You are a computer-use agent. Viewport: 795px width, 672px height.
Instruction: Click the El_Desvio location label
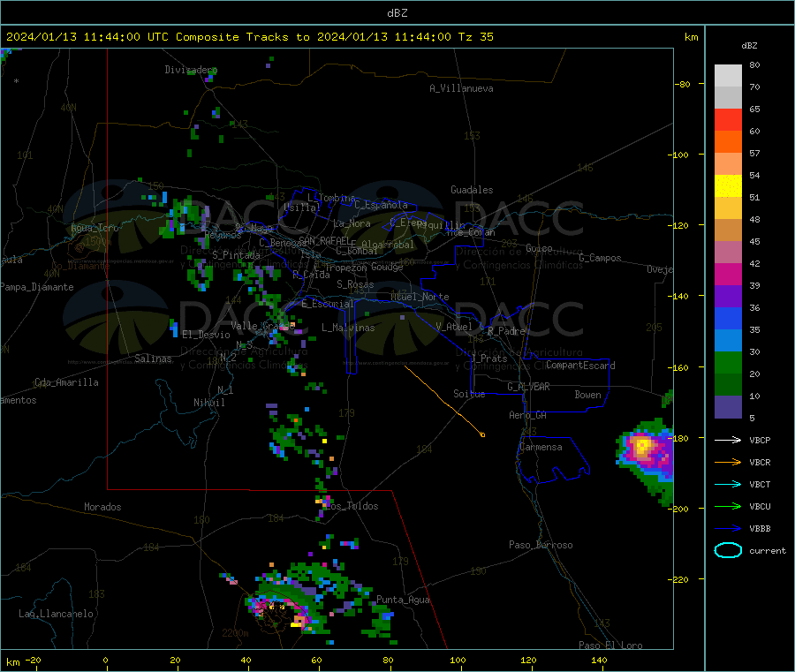tap(206, 335)
